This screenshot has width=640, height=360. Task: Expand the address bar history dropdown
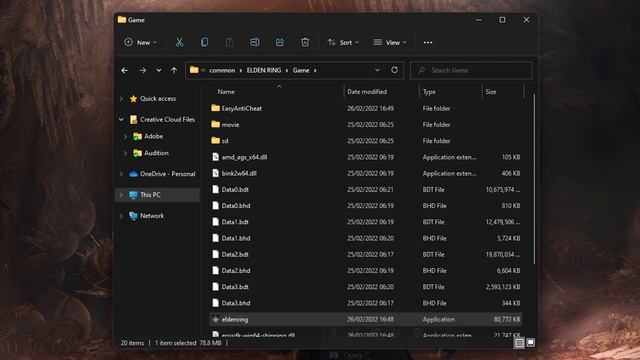[x=377, y=70]
